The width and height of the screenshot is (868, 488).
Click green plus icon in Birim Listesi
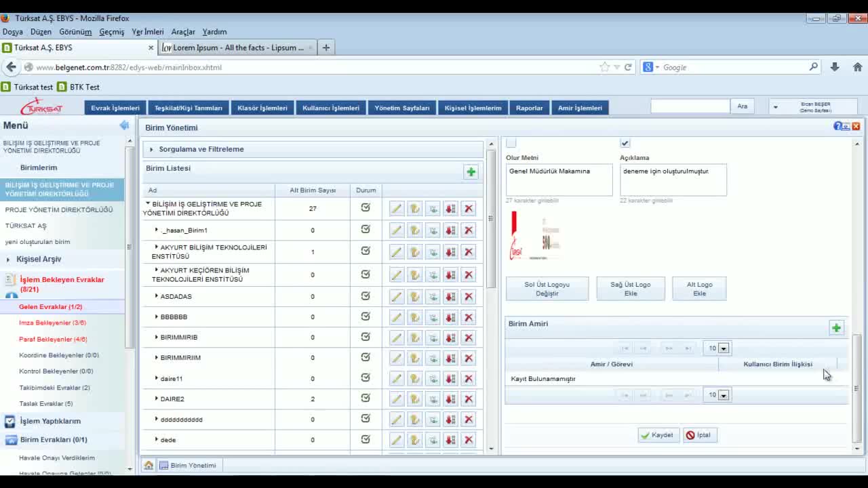[471, 172]
